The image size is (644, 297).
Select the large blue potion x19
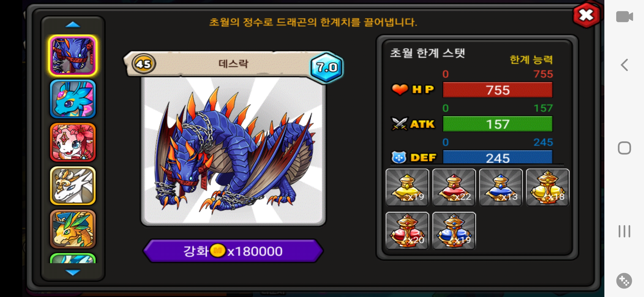coord(454,230)
